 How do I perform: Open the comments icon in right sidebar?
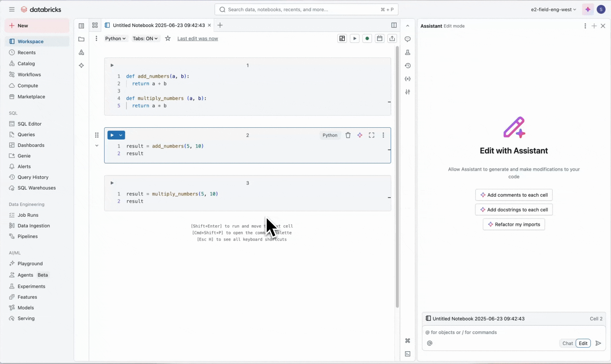pos(408,39)
